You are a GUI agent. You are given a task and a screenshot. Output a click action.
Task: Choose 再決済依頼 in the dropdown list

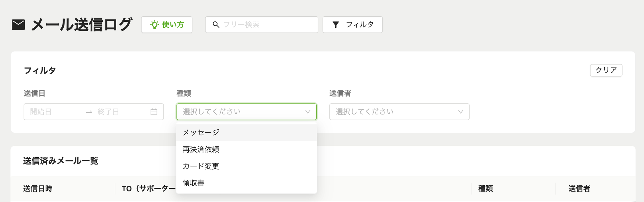point(247,149)
